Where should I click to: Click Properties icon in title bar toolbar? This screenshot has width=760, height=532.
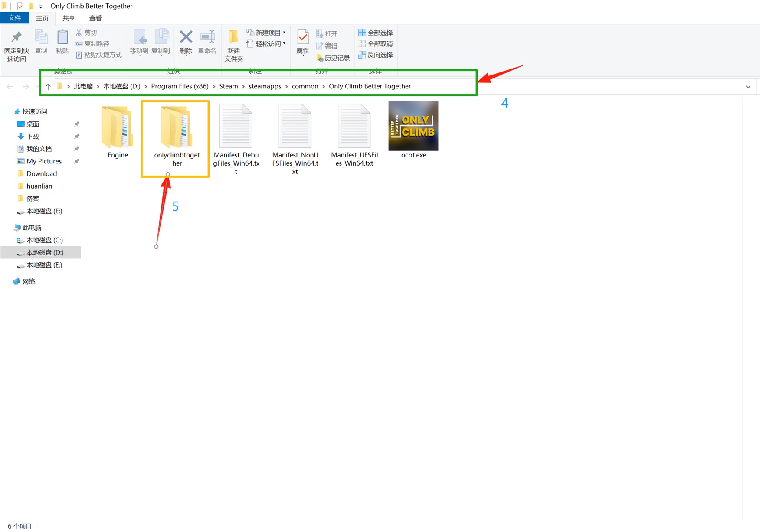[x=20, y=6]
